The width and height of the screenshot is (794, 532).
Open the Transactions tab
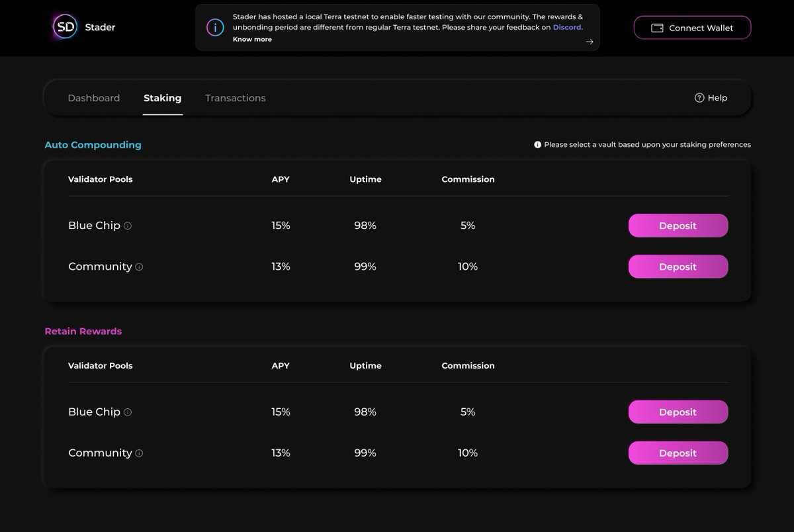[x=235, y=97]
